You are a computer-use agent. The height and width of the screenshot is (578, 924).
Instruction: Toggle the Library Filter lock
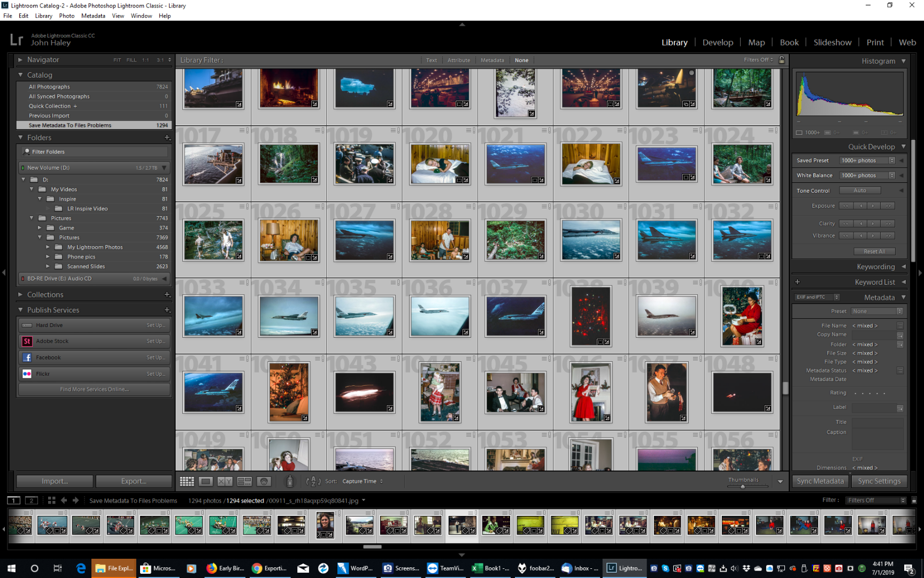point(782,60)
